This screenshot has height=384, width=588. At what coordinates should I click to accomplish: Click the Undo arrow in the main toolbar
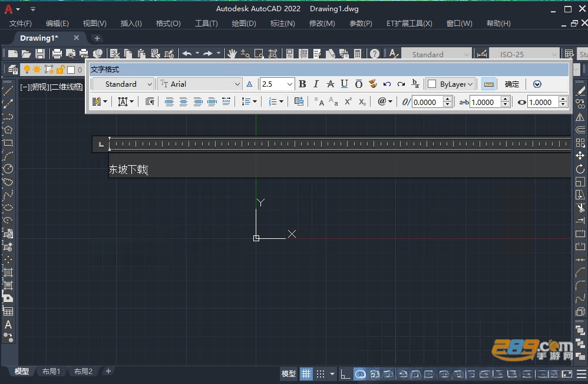click(x=187, y=54)
